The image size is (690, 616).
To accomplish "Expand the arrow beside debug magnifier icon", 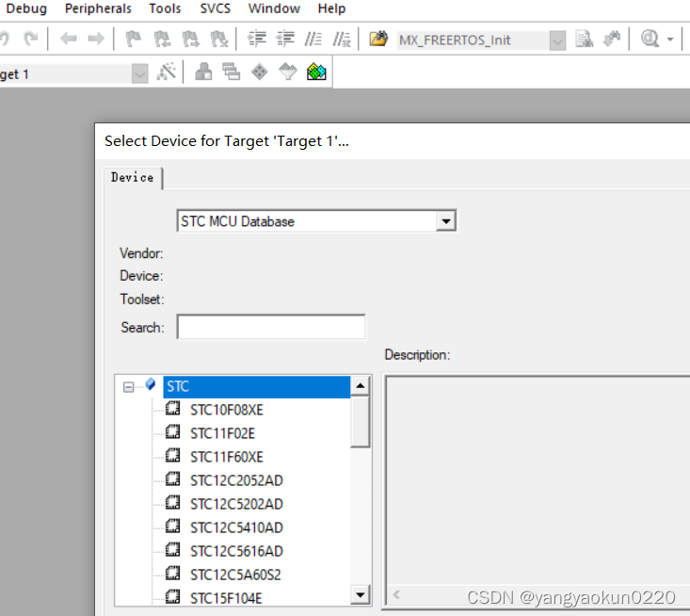I will click(x=669, y=40).
